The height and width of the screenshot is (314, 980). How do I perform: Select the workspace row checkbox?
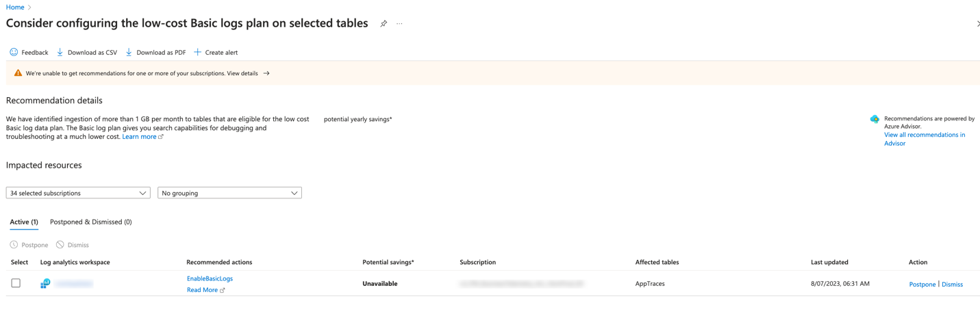pyautogui.click(x=16, y=283)
